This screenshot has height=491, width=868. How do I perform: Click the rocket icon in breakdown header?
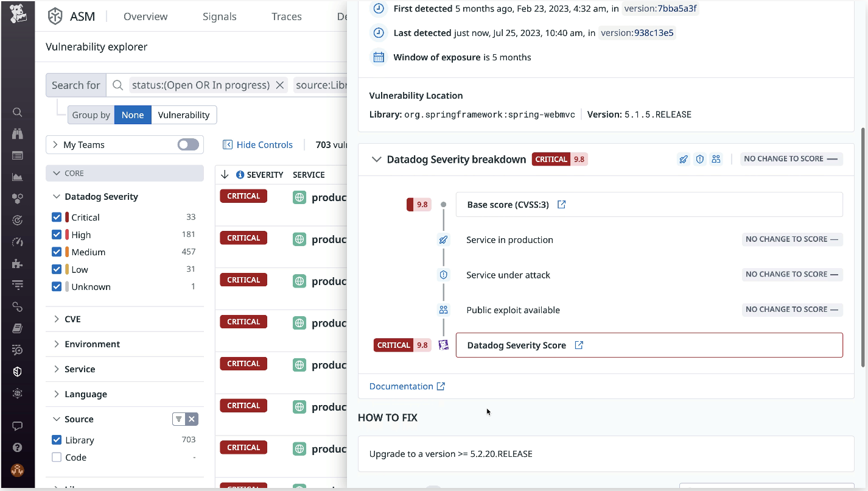[x=684, y=159]
